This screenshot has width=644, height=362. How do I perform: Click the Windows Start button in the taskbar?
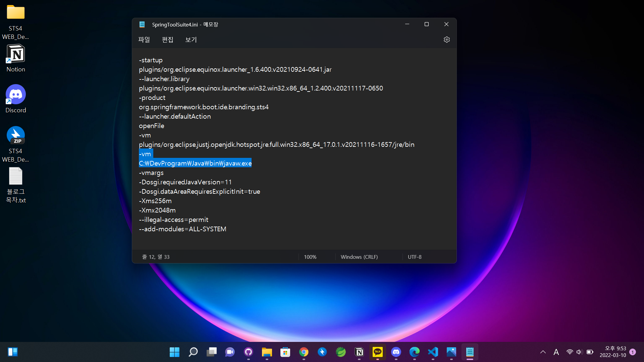click(x=174, y=352)
